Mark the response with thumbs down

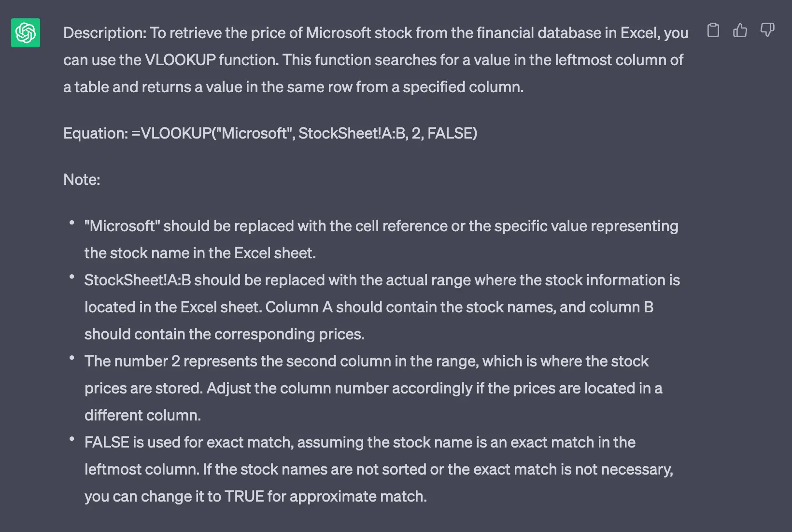[x=767, y=30]
